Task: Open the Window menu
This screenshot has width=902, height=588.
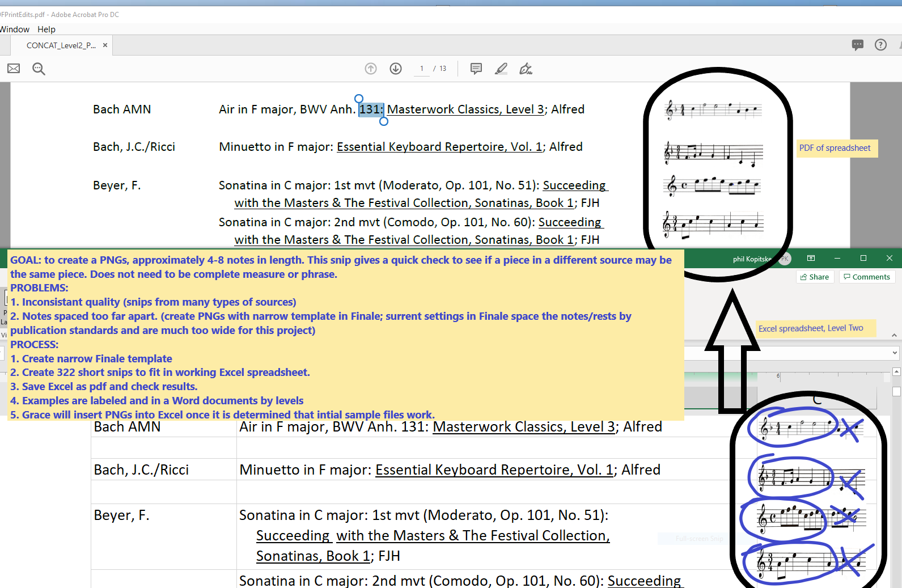Action: tap(15, 29)
